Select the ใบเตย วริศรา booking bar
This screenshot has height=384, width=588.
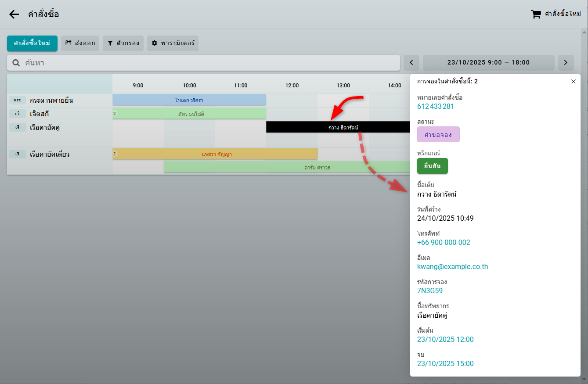189,100
